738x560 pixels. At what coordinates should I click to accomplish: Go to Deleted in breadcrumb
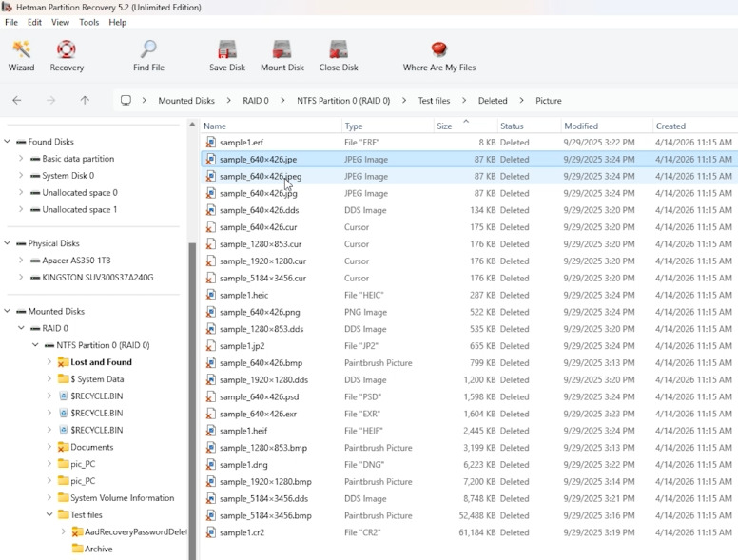493,100
